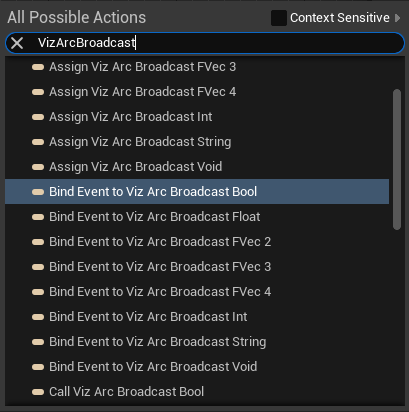Image resolution: width=409 pixels, height=412 pixels.
Task: Click node icon of Bind Event FVec 4
Action: point(38,292)
